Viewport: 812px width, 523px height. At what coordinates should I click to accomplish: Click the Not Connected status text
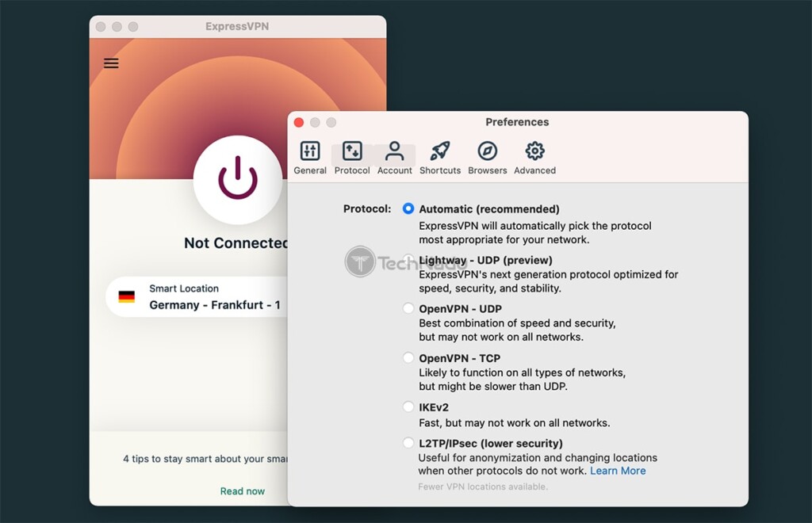[236, 243]
